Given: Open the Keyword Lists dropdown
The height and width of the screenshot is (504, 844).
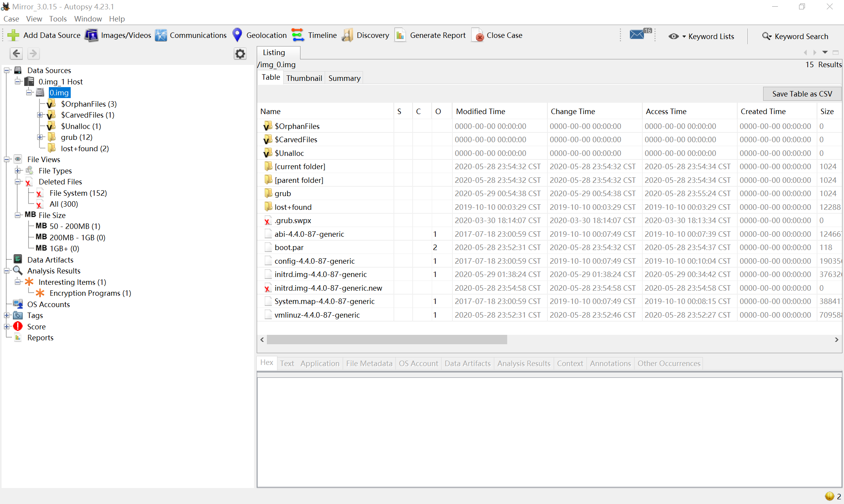Looking at the screenshot, I should click(x=701, y=36).
